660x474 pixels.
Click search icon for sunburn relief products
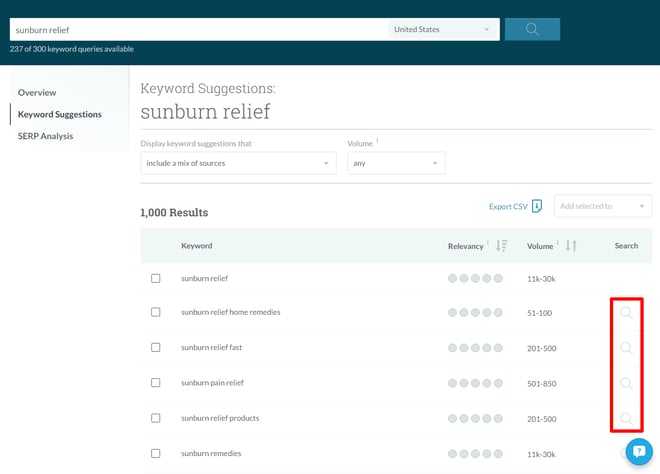626,418
